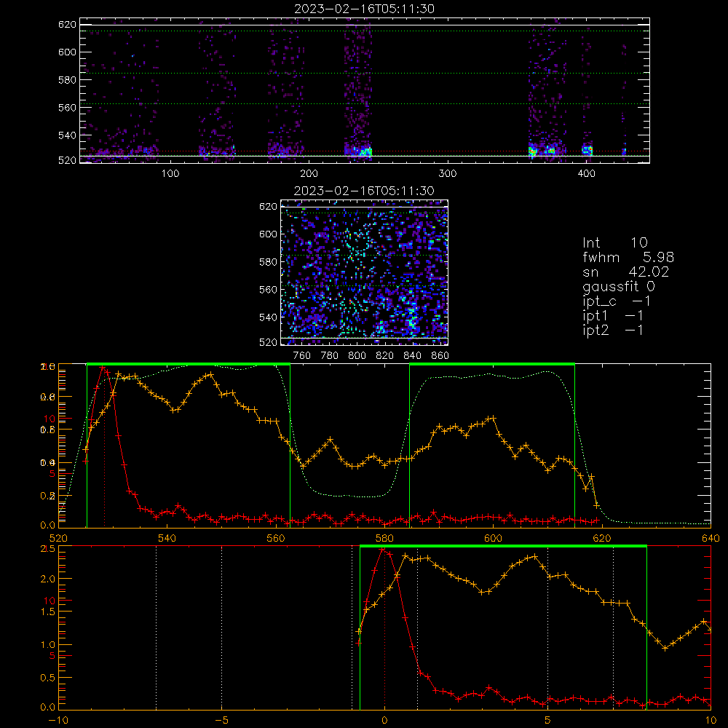Click y-axis label 2.5 of bottom plot

pos(48,548)
